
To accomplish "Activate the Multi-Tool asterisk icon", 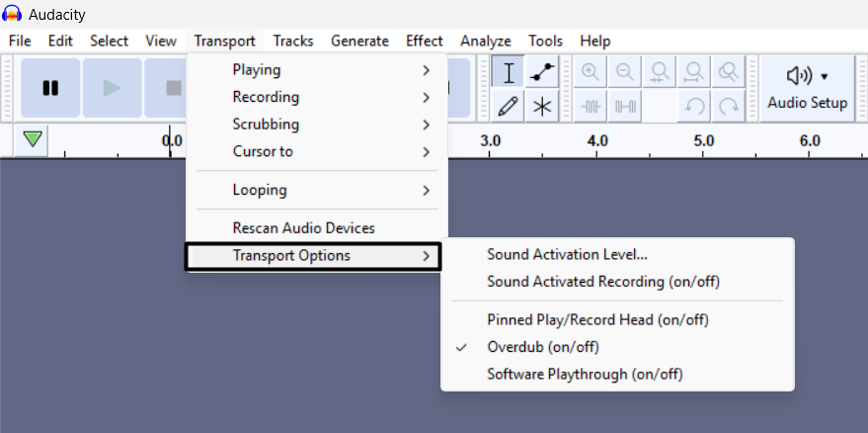I will 541,106.
